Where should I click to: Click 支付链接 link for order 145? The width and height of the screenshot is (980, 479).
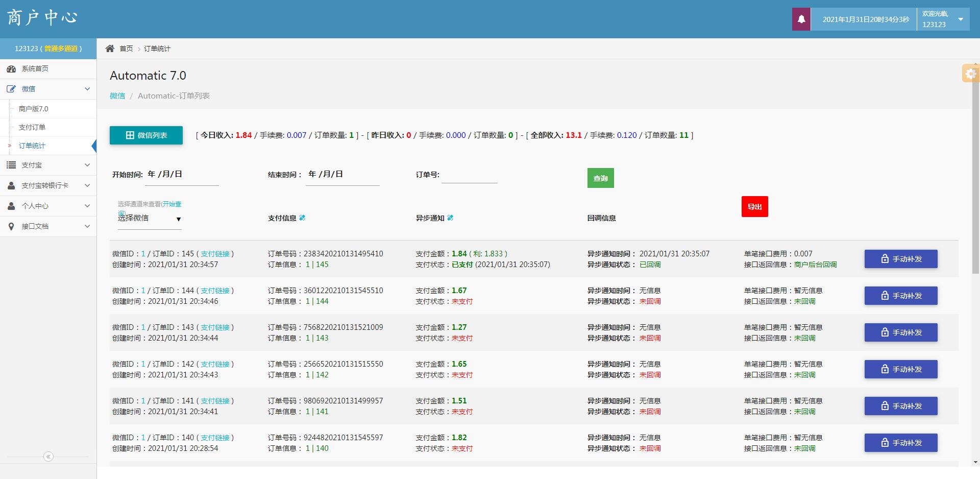215,254
